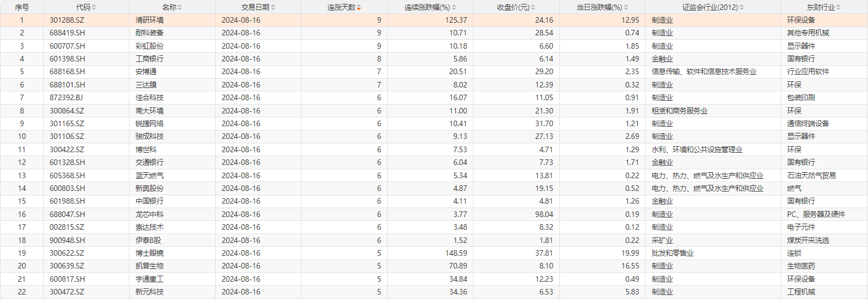This screenshot has width=868, height=300.
Task: Click the 连涨天数 header label
Action: (x=341, y=7)
